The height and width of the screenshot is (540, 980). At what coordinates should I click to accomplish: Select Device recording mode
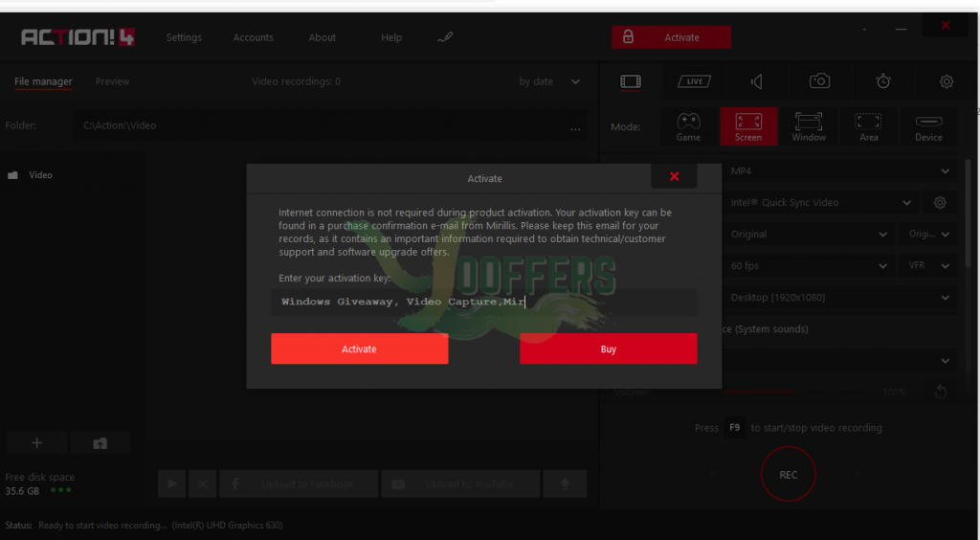pyautogui.click(x=928, y=127)
